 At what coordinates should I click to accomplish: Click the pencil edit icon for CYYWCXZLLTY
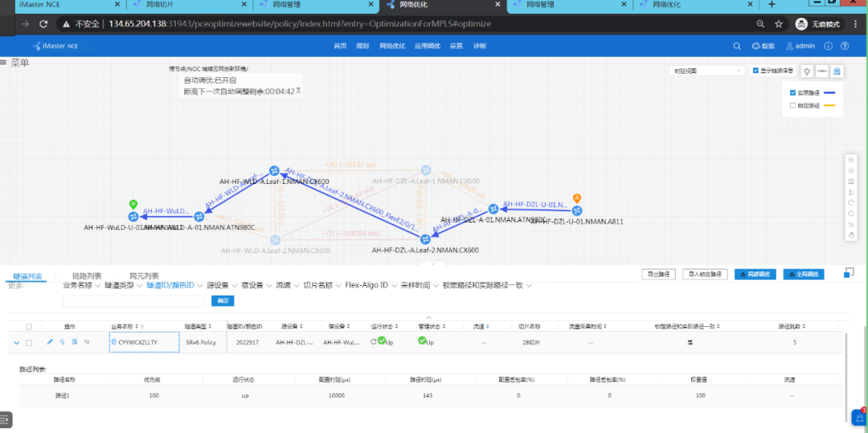(50, 342)
